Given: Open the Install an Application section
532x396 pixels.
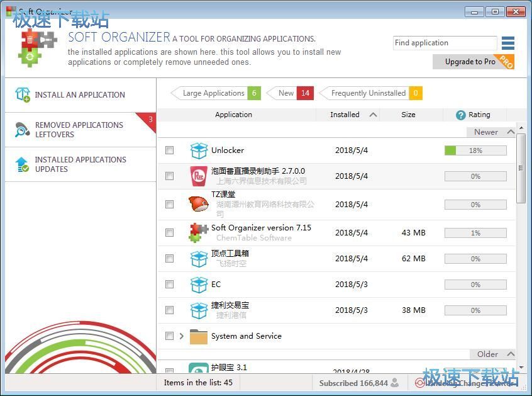Looking at the screenshot, I should pyautogui.click(x=80, y=95).
